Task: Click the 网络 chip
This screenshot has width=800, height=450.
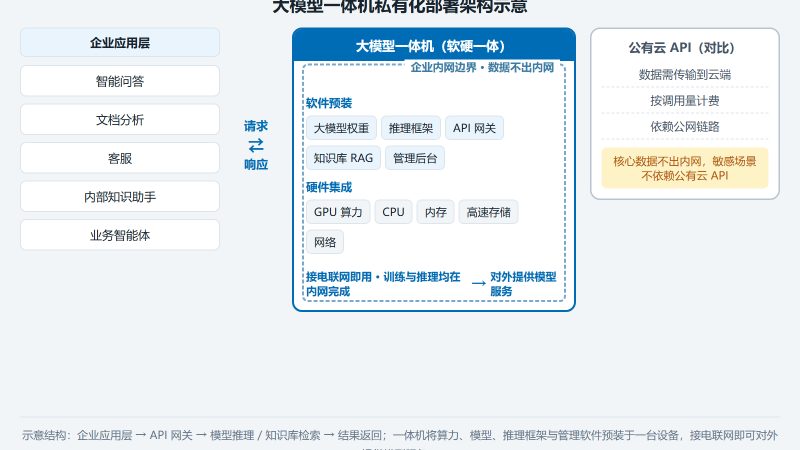Action: 325,242
